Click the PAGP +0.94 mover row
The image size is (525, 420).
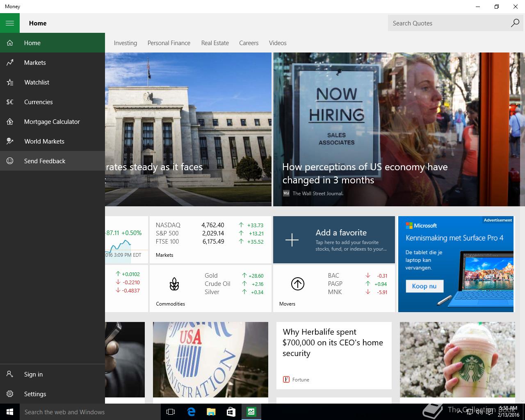[x=358, y=284]
